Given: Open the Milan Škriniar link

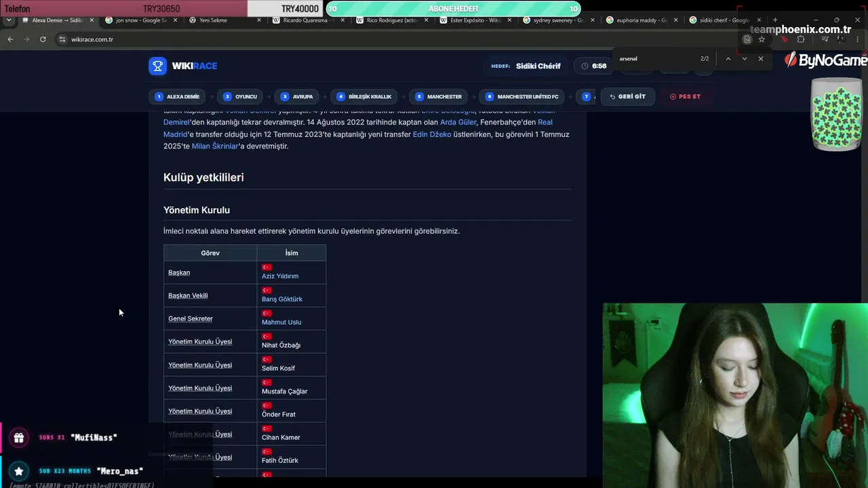Looking at the screenshot, I should pyautogui.click(x=216, y=146).
